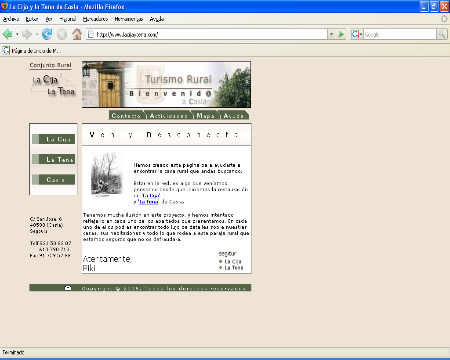Switch to the Actividades tab

tap(169, 115)
